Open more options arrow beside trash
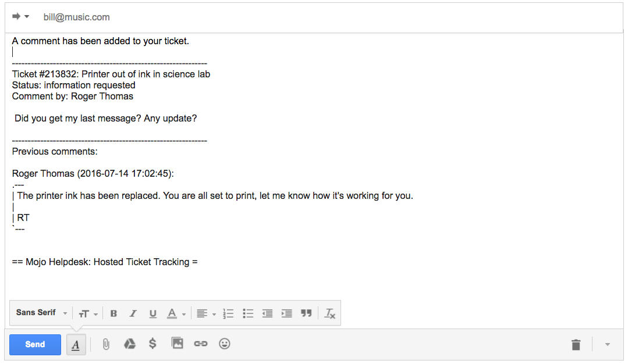 click(x=608, y=344)
